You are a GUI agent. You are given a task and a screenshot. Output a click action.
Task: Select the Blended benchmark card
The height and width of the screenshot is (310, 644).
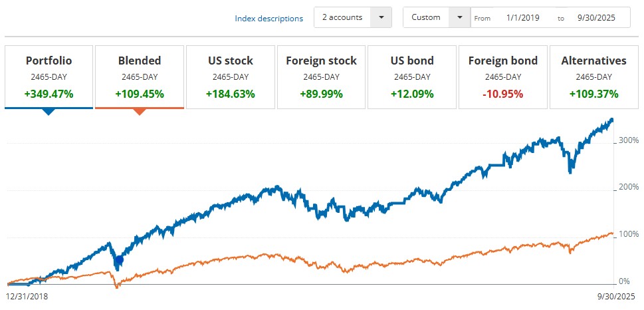coord(140,76)
